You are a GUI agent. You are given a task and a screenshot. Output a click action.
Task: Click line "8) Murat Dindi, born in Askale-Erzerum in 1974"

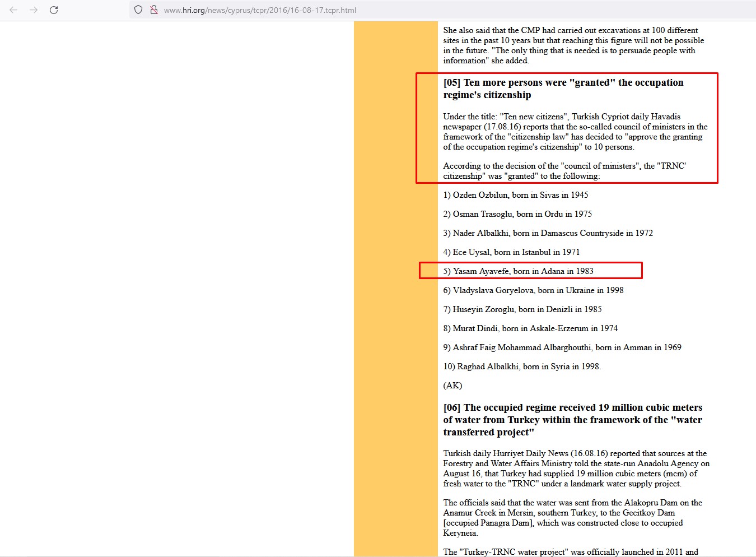pos(530,328)
